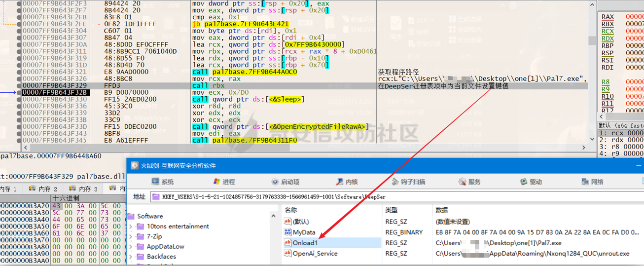
Task: Click the call &Sleep instruction
Action: pos(249,99)
